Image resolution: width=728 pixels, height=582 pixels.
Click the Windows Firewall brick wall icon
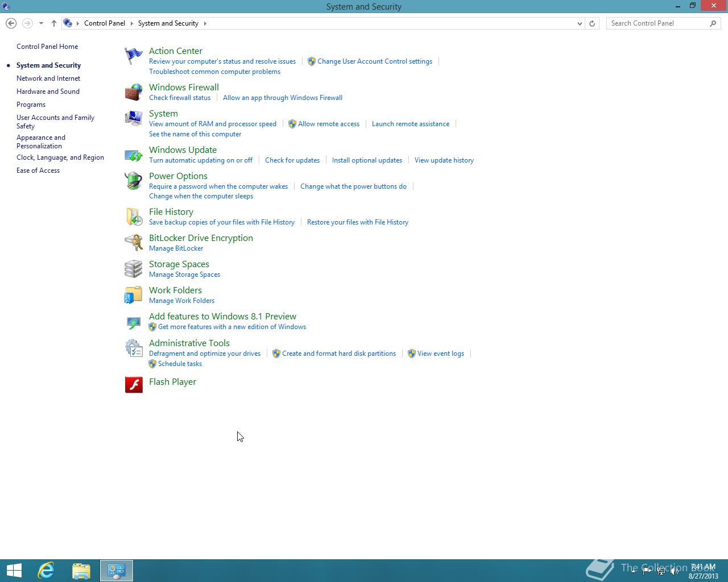[x=134, y=92]
